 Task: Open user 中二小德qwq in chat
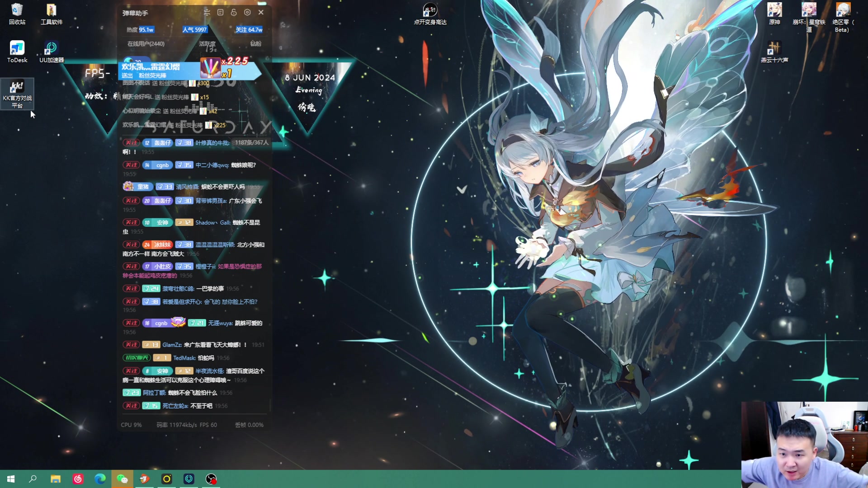click(x=212, y=165)
